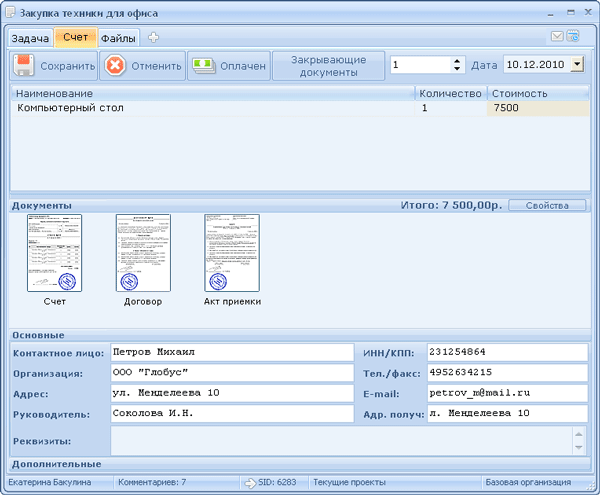Click the Организация field

point(232,373)
